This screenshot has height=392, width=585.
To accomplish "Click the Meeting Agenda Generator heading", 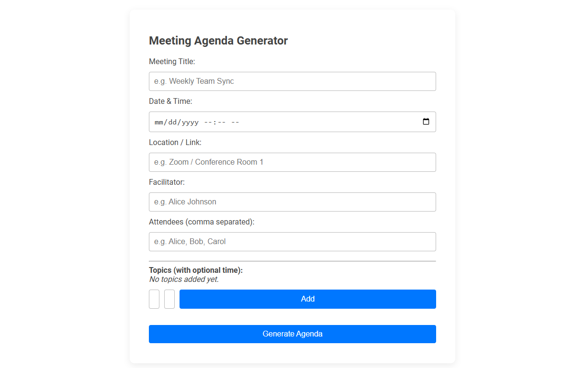I will tap(218, 41).
